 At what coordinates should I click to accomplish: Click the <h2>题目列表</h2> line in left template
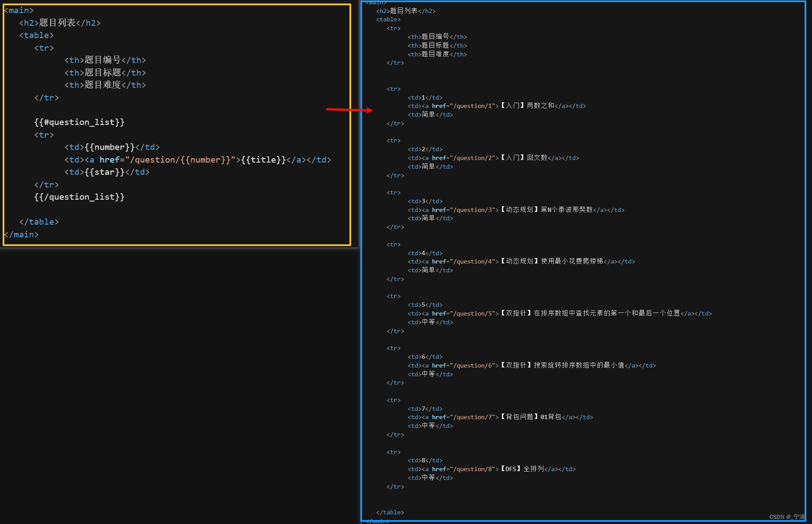[x=60, y=23]
